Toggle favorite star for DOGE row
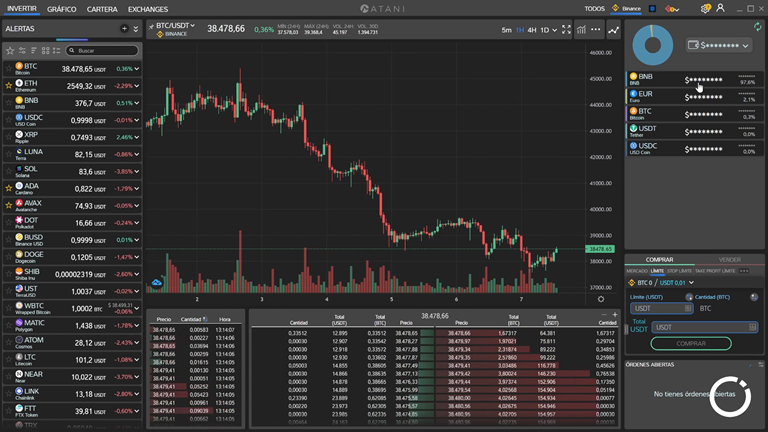Image resolution: width=768 pixels, height=432 pixels. [8, 257]
